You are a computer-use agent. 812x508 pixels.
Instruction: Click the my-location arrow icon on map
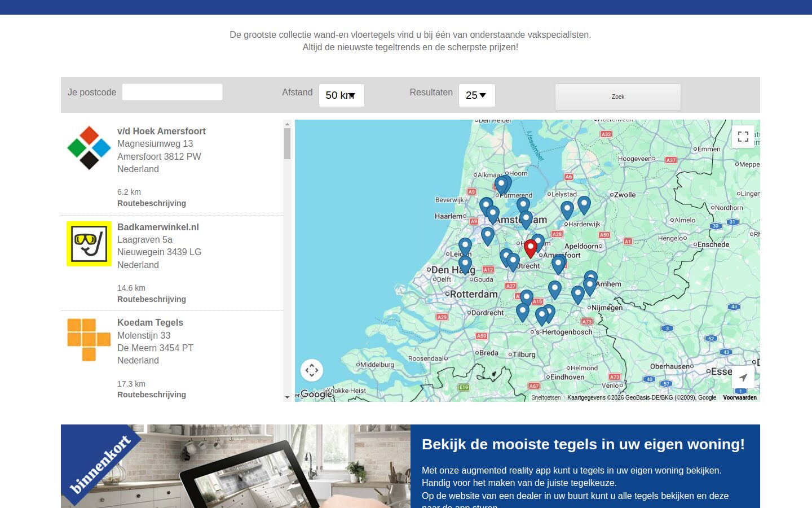tap(743, 377)
